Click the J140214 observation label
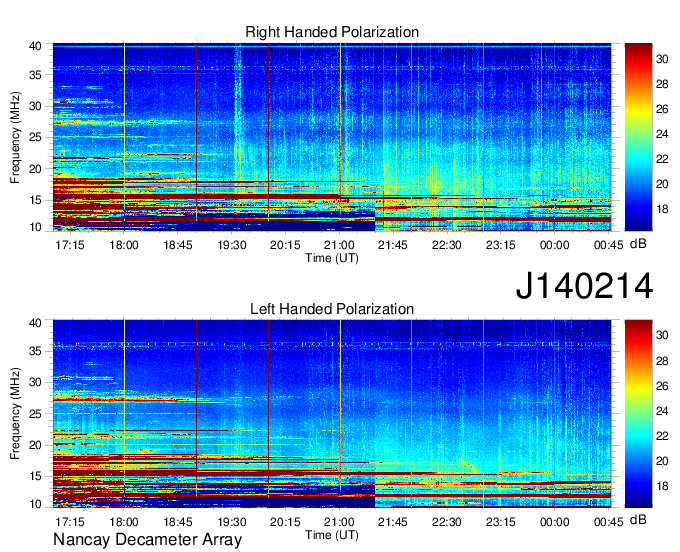The image size is (680, 552). coord(584,286)
